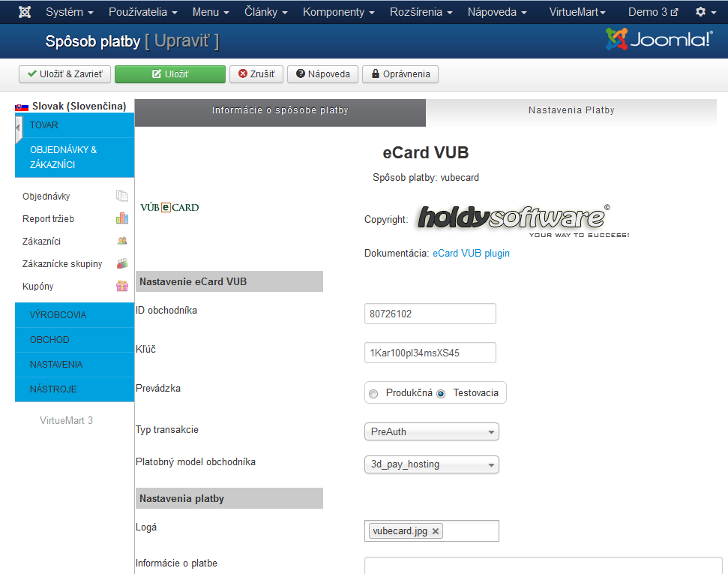Click the Informácie o platbe text area

544,565
